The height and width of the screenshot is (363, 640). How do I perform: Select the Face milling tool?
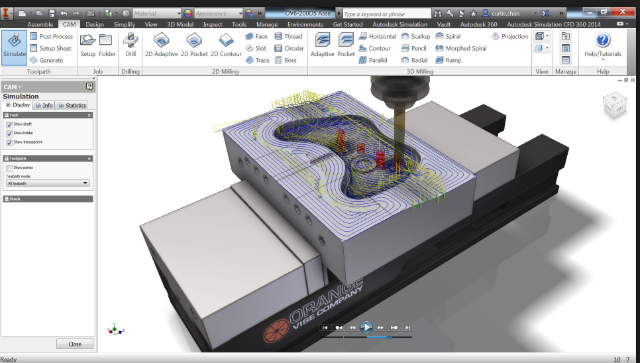point(256,36)
